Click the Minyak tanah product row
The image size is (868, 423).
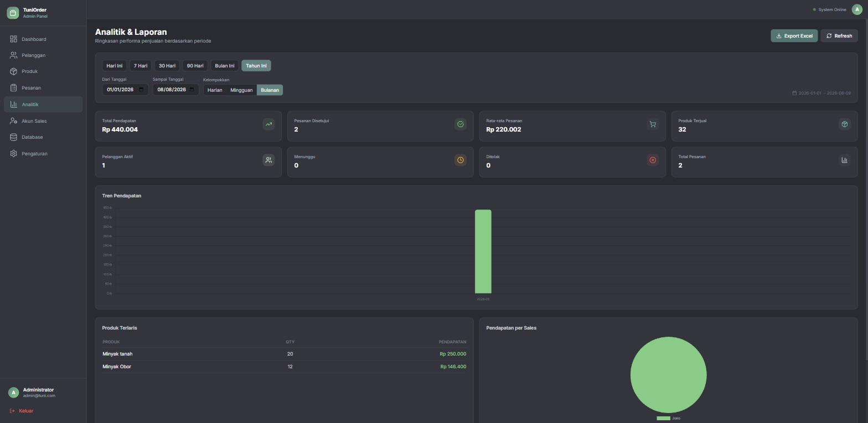click(285, 354)
